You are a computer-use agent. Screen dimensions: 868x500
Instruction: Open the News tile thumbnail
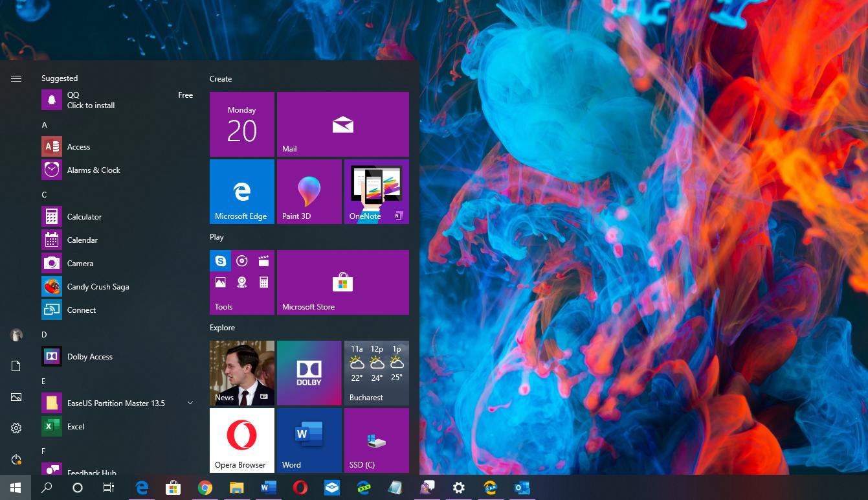pyautogui.click(x=241, y=373)
